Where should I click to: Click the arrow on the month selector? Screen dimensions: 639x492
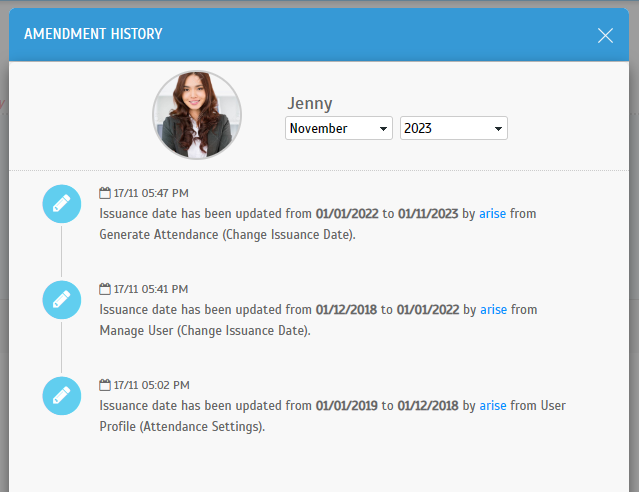[x=383, y=129]
